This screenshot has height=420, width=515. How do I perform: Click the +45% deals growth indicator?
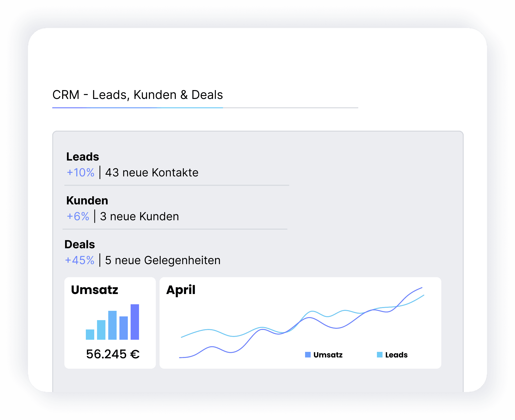click(80, 261)
